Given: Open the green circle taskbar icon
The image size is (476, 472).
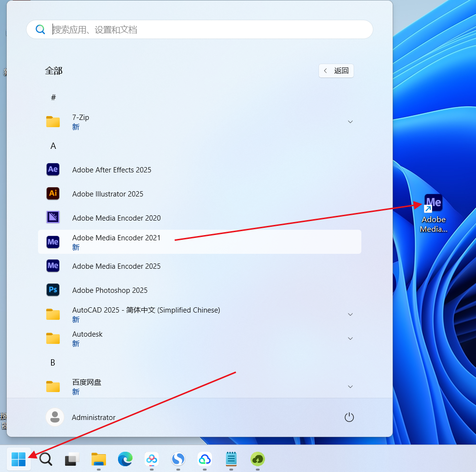Looking at the screenshot, I should [258, 459].
